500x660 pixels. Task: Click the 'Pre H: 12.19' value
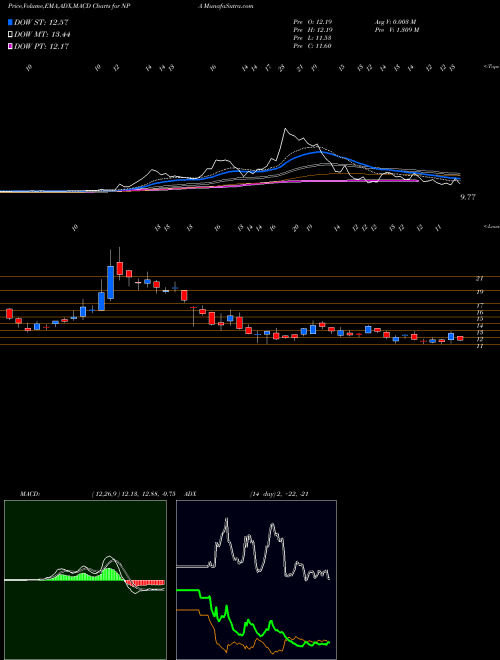(x=313, y=29)
